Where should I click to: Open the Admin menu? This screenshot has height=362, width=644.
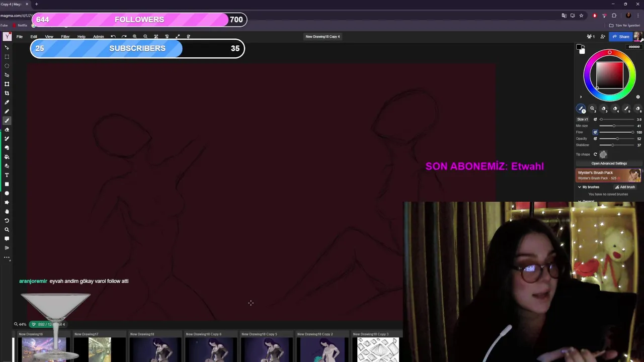coord(99,37)
